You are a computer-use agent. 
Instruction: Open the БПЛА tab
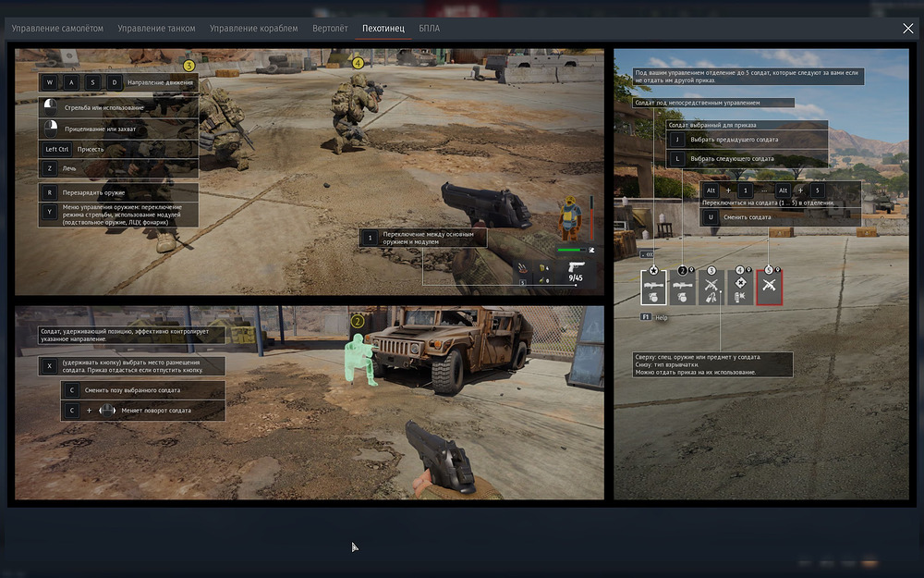coord(429,29)
